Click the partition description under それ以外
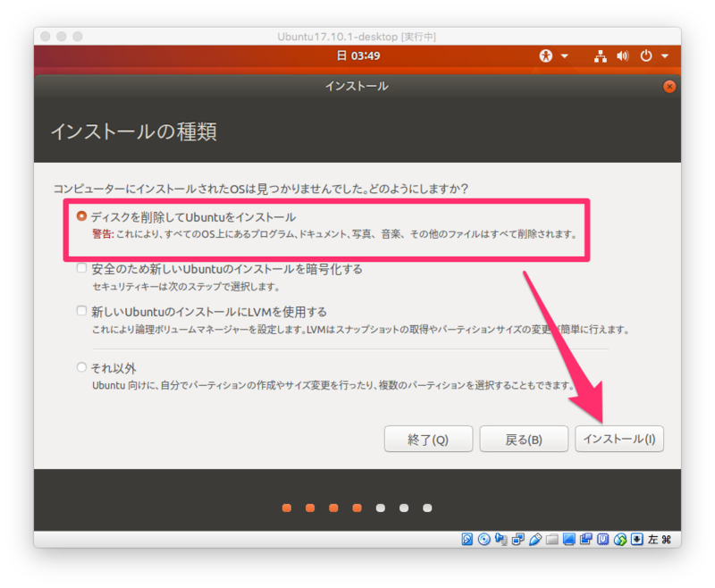Image resolution: width=715 pixels, height=588 pixels. point(333,386)
